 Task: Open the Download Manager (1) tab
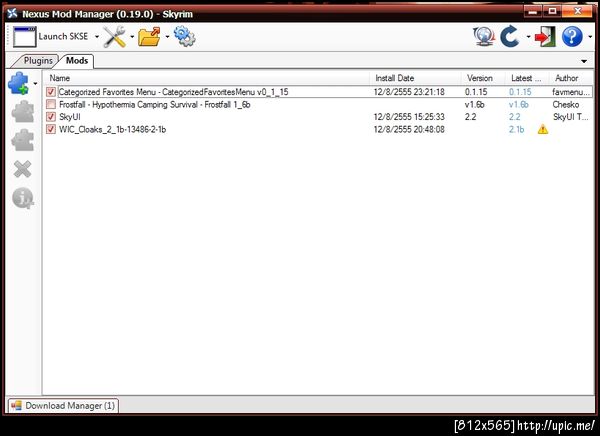[64, 405]
